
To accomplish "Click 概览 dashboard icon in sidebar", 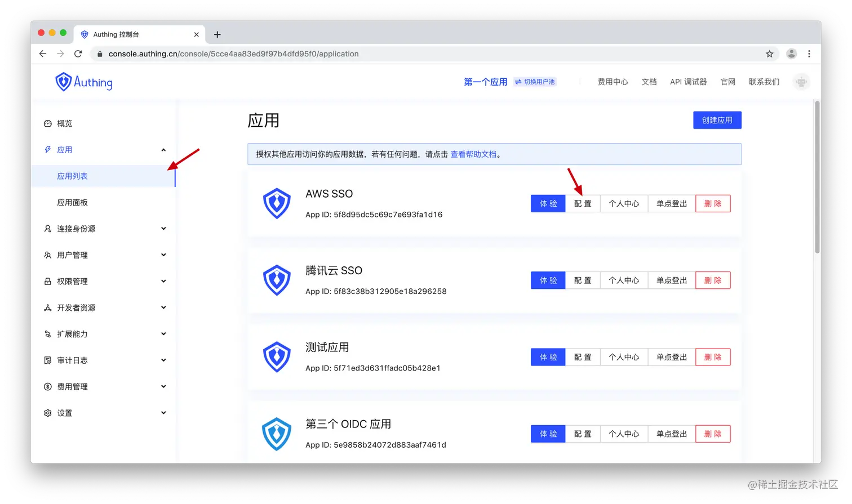I will tap(48, 123).
